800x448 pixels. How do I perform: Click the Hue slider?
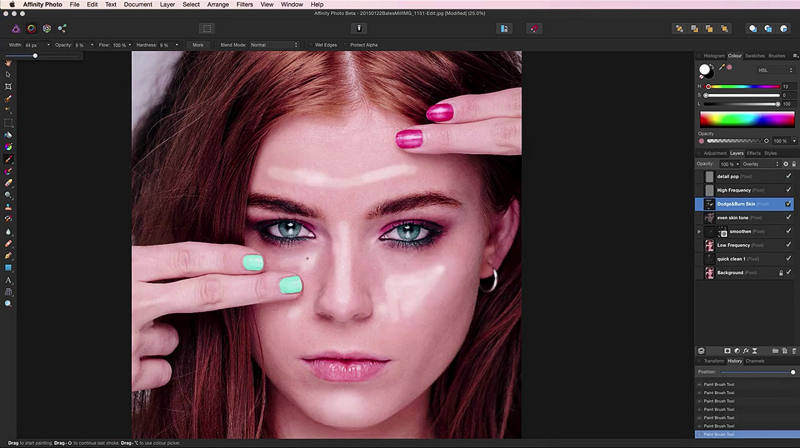(x=743, y=86)
